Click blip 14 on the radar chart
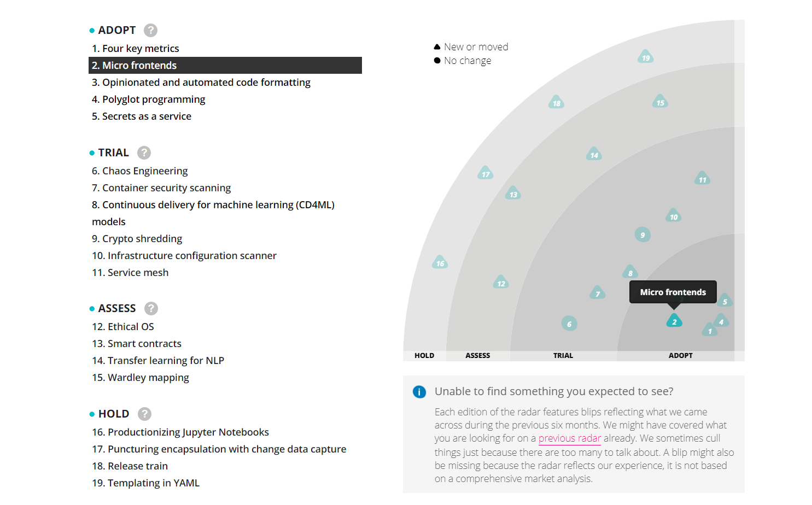This screenshot has height=505, width=812. point(594,155)
